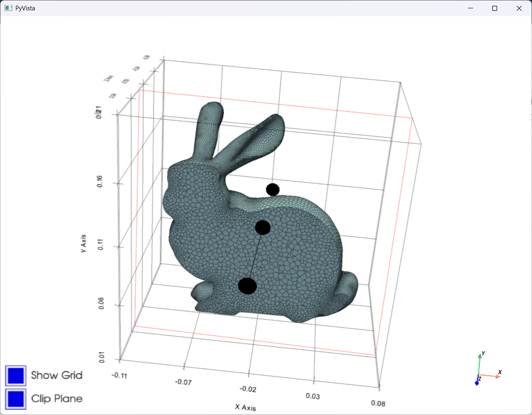Click the PyVista window icon in title bar

pyautogui.click(x=8, y=8)
